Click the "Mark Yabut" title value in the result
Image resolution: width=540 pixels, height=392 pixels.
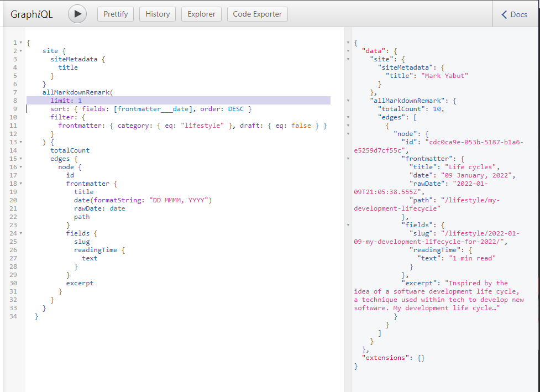coord(444,76)
